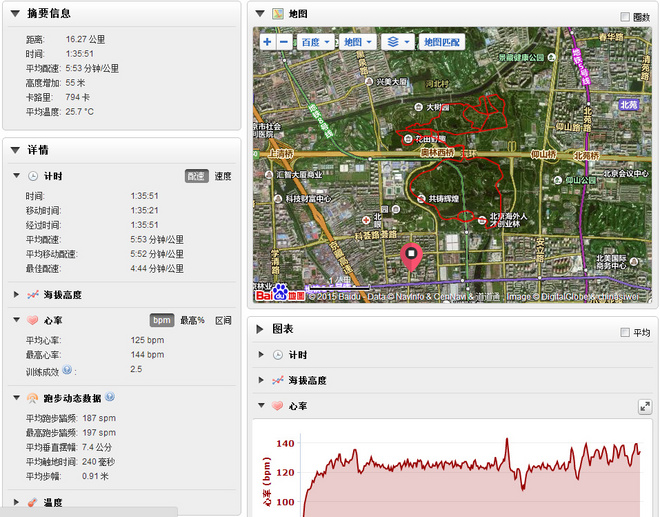Switch timing display to 速度 speed
Viewport: 660px width, 517px height.
point(223,176)
